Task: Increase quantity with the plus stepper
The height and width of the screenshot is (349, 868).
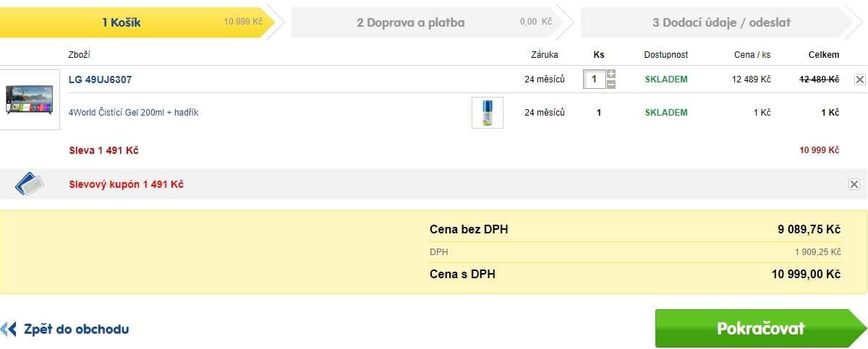Action: [x=611, y=74]
